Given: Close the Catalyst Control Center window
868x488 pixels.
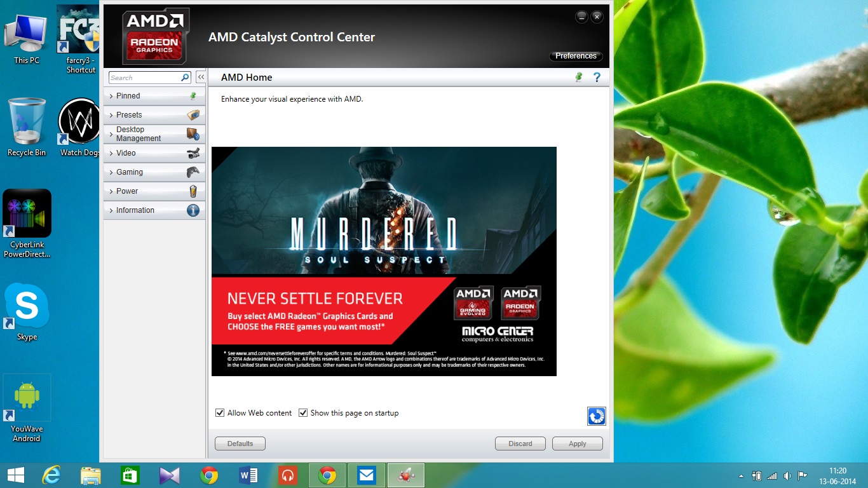Looking at the screenshot, I should pyautogui.click(x=597, y=17).
